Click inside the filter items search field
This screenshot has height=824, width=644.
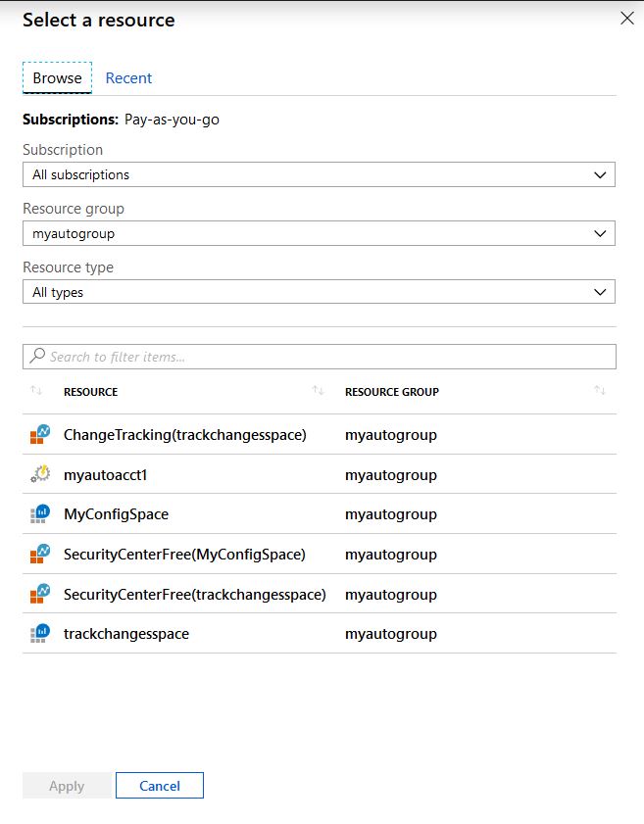pos(196,355)
